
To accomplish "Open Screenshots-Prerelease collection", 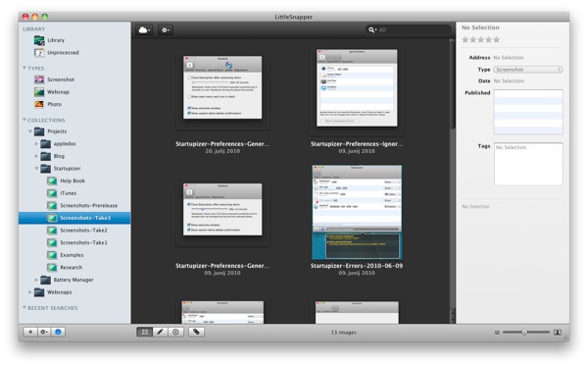I will tap(88, 206).
